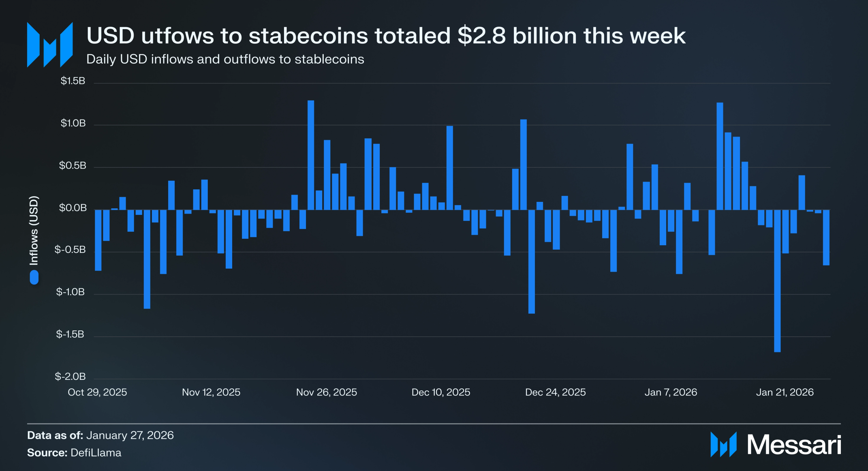
Task: Click the Inflows (USD) axis legend label
Action: pos(34,230)
